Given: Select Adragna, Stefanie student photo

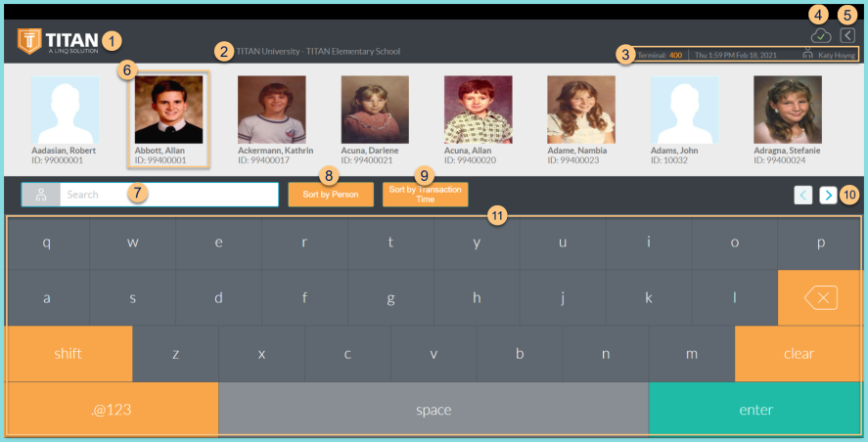Looking at the screenshot, I should click(788, 110).
